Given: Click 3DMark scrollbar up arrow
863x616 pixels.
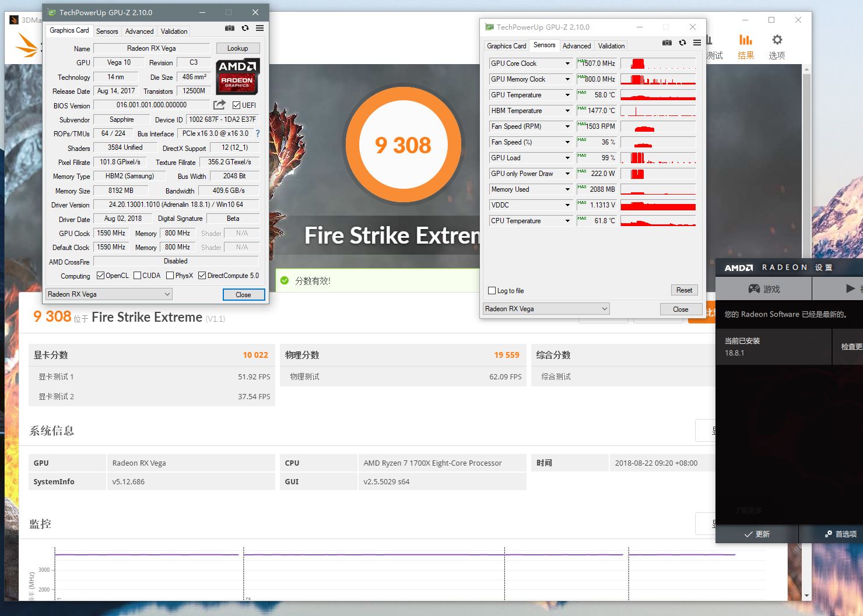Looking at the screenshot, I should point(807,69).
